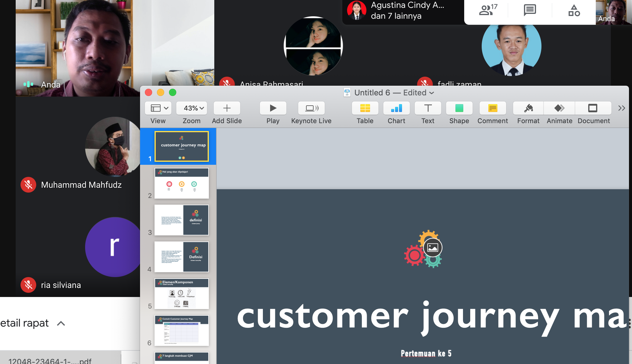Click Muhammad Mahfudz profile picture
Screen dimensions: 632x364
[113, 147]
